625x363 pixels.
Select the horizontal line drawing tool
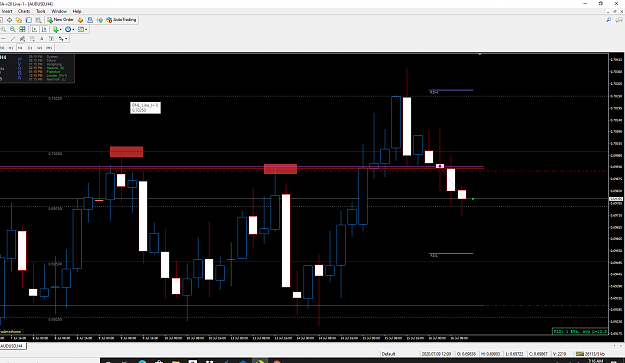point(3,39)
